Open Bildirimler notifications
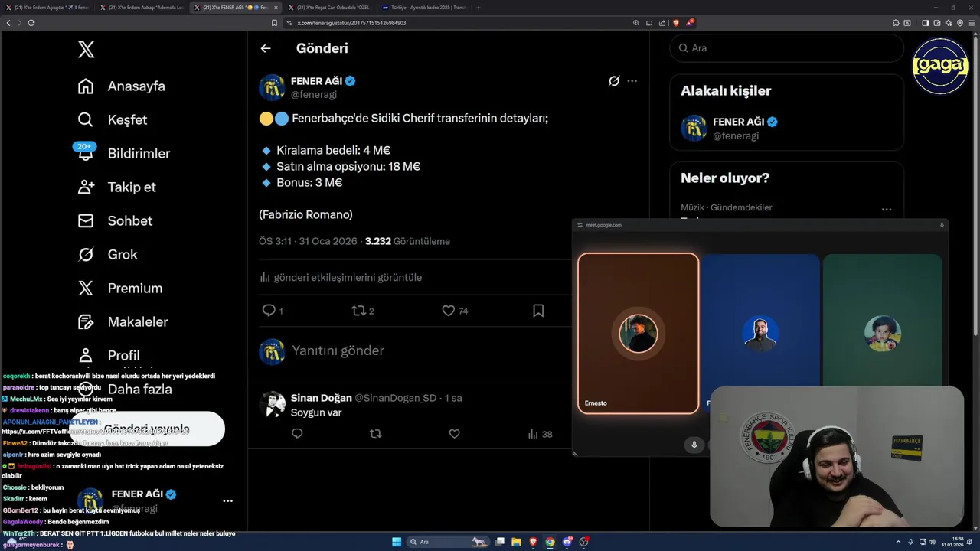The height and width of the screenshot is (551, 980). pos(123,154)
